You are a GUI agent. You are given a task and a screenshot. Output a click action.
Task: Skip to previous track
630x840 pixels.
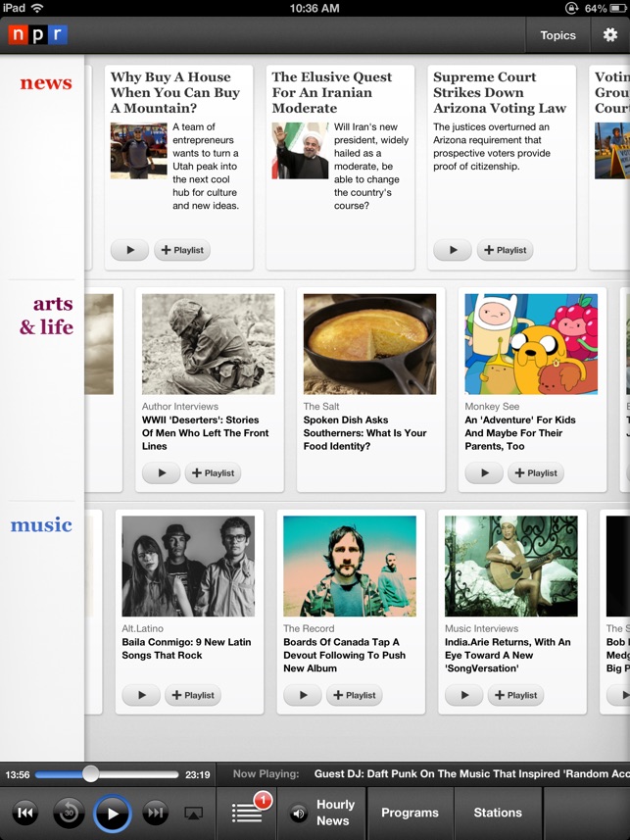pyautogui.click(x=26, y=813)
